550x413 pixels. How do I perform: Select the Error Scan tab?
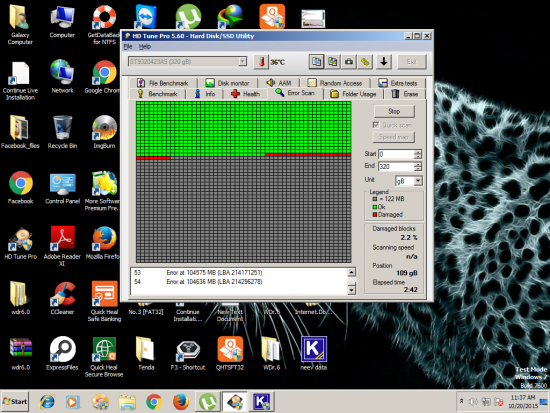click(x=295, y=93)
